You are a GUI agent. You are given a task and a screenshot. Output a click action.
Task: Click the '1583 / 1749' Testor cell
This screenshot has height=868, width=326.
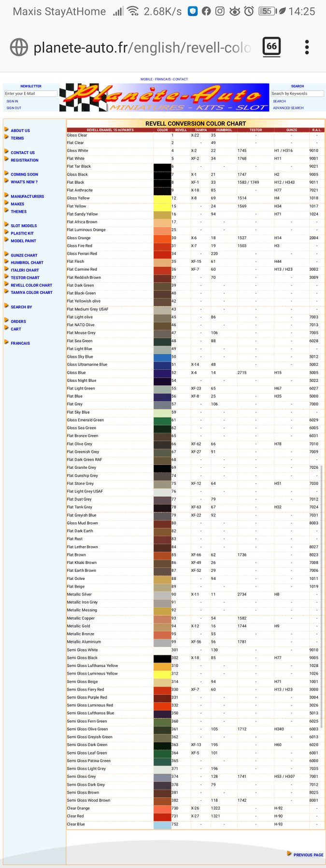tap(248, 182)
